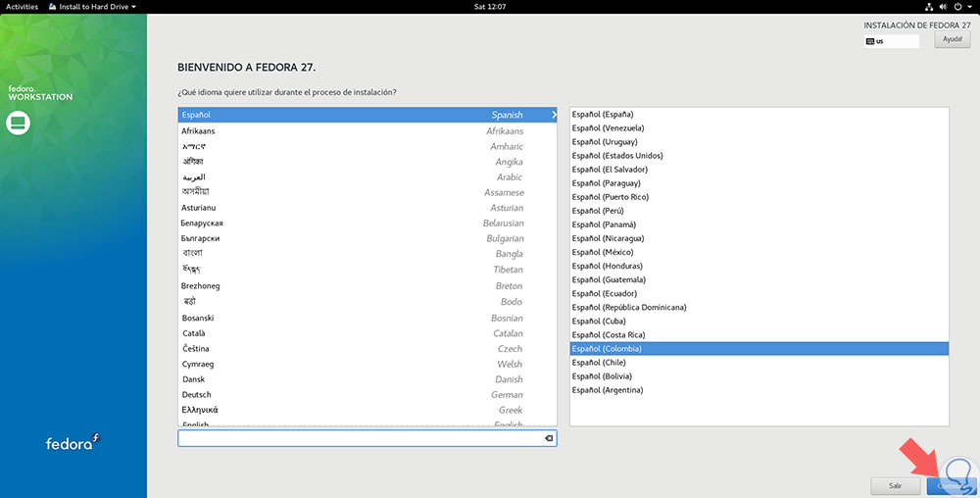Select Bosanski language

(367, 318)
